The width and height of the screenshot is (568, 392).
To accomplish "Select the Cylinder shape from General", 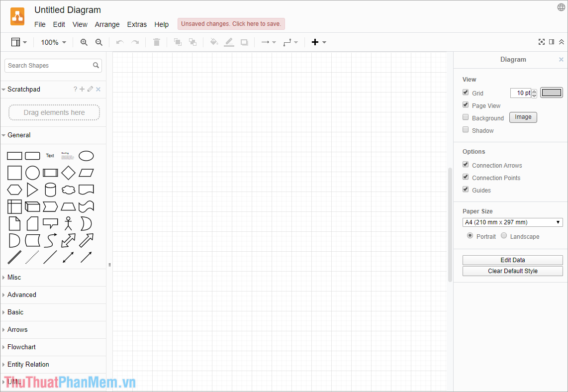I will click(x=50, y=190).
